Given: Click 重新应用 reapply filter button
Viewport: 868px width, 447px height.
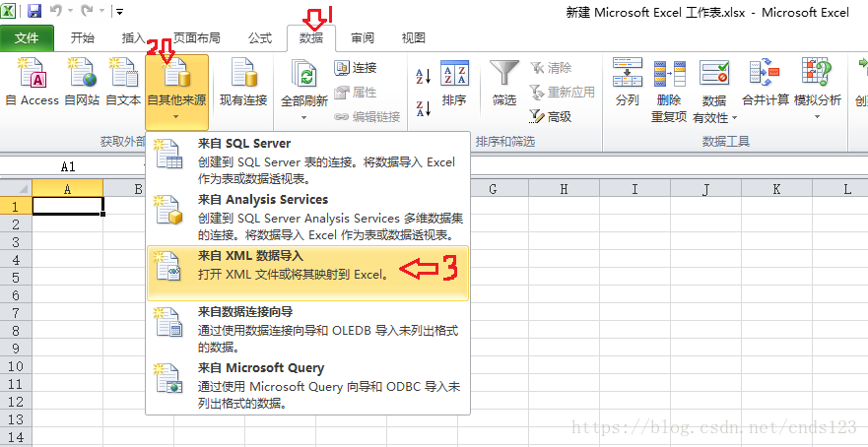Looking at the screenshot, I should click(x=562, y=92).
